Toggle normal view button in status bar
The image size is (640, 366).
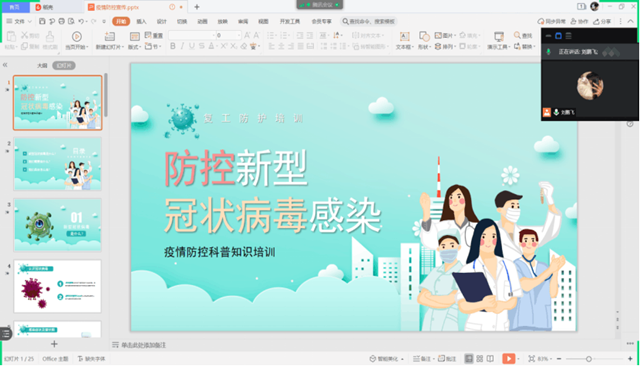pos(469,359)
